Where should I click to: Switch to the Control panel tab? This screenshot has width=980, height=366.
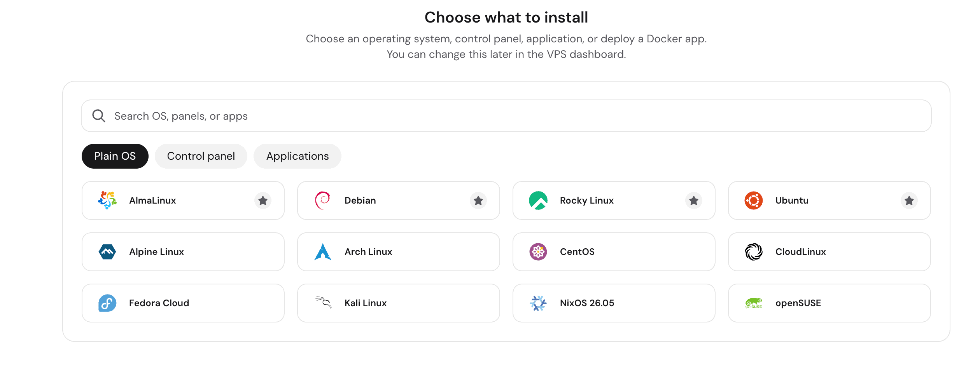(201, 156)
